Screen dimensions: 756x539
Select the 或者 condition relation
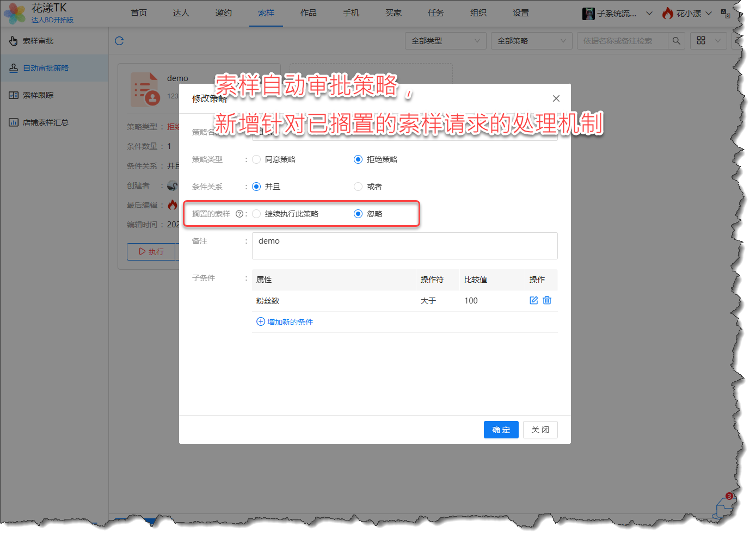click(358, 187)
